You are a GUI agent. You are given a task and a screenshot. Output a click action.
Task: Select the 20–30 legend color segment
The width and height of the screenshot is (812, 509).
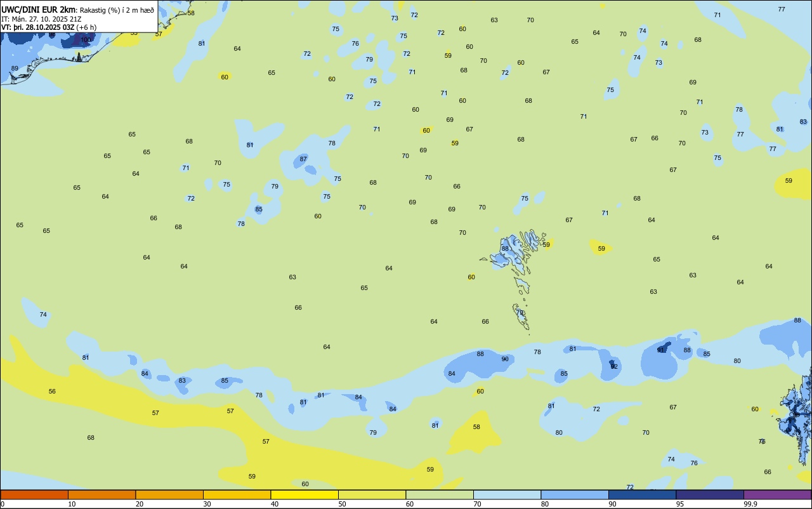point(169,494)
